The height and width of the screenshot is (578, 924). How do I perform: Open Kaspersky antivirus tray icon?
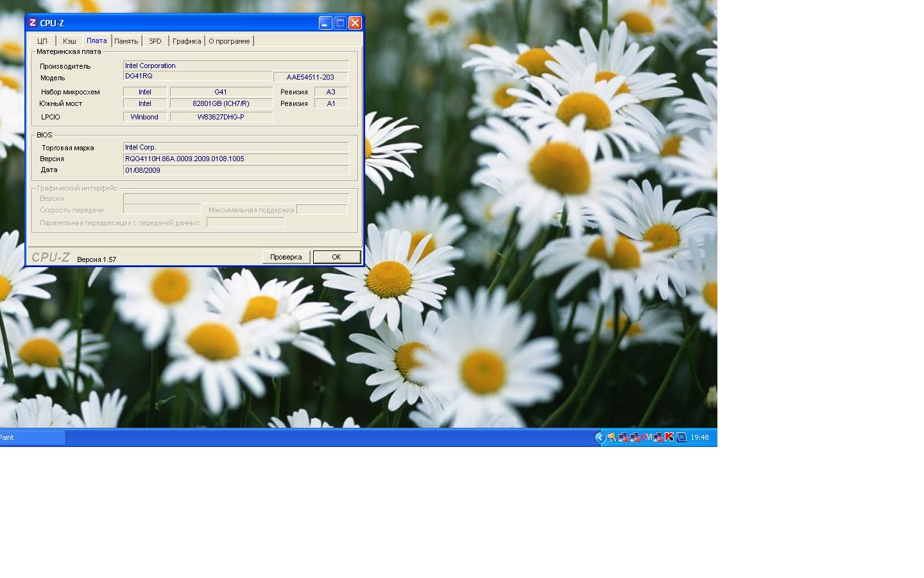(x=669, y=437)
